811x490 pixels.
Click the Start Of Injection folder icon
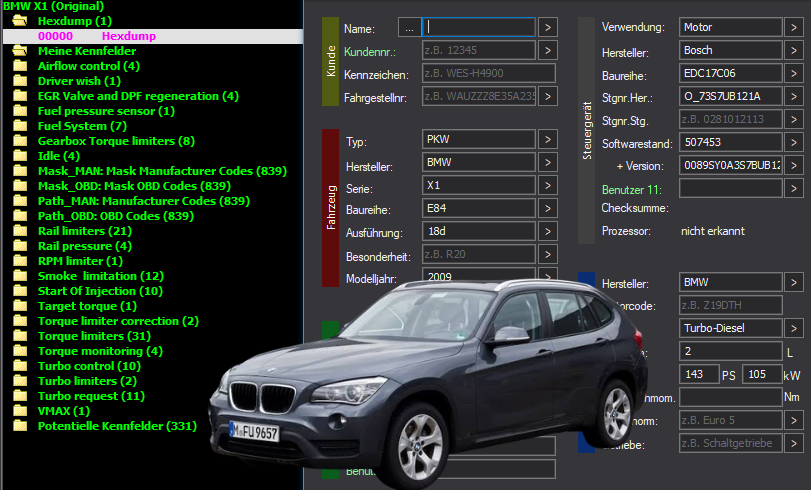coord(20,291)
